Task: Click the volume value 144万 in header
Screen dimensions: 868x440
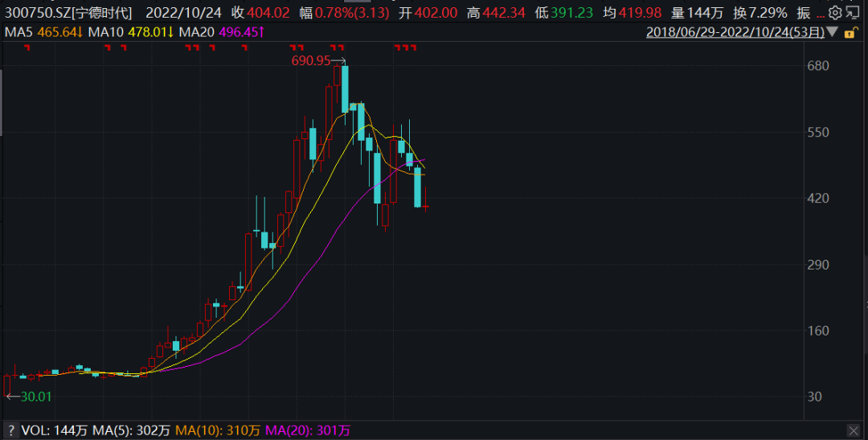Action: click(x=706, y=14)
